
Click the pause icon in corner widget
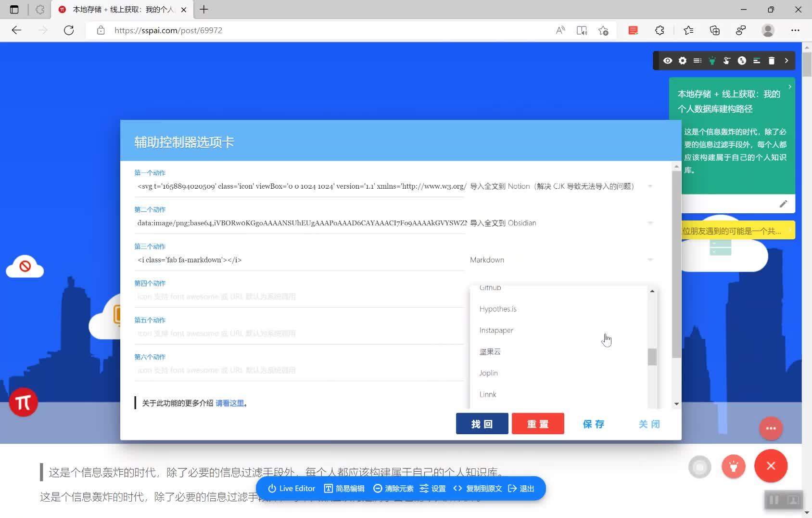pos(774,500)
